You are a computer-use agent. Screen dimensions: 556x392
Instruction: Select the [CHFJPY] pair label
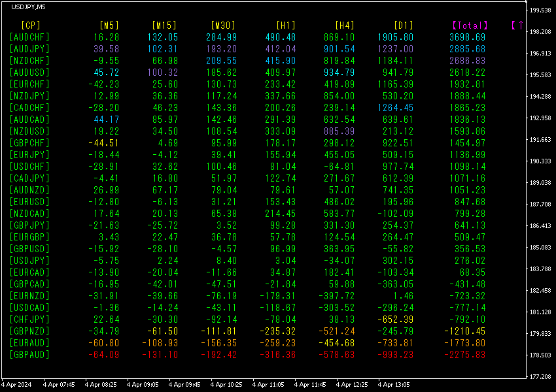click(29, 319)
